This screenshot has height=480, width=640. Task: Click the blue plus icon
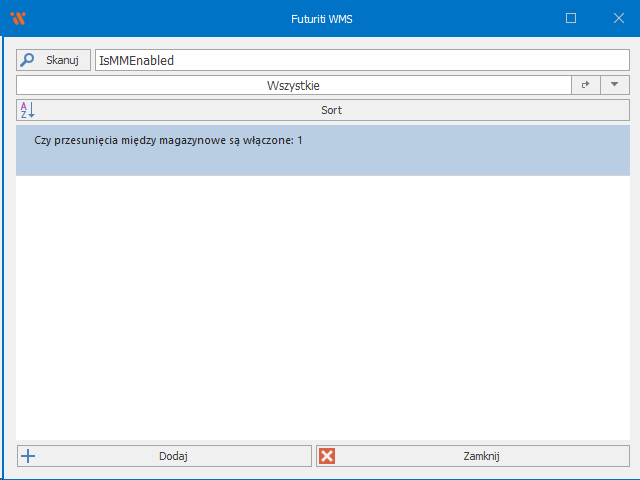pyautogui.click(x=28, y=456)
